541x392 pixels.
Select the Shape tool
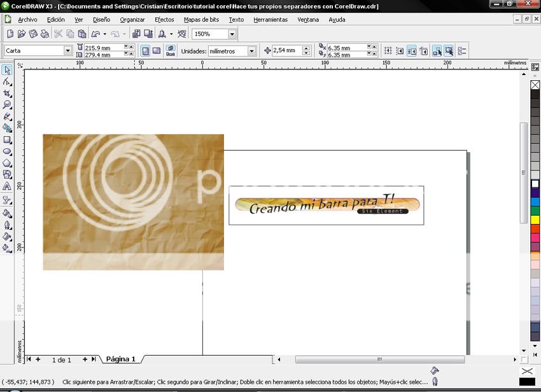[7, 82]
